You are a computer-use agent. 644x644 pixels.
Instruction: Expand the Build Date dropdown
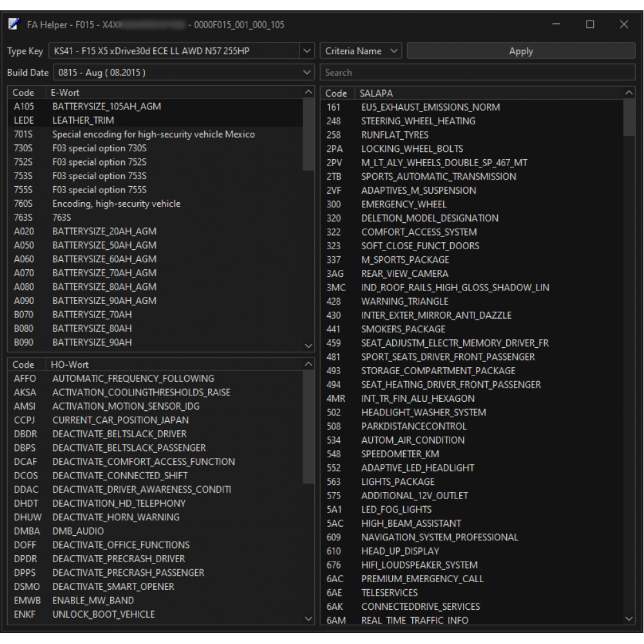coord(307,73)
